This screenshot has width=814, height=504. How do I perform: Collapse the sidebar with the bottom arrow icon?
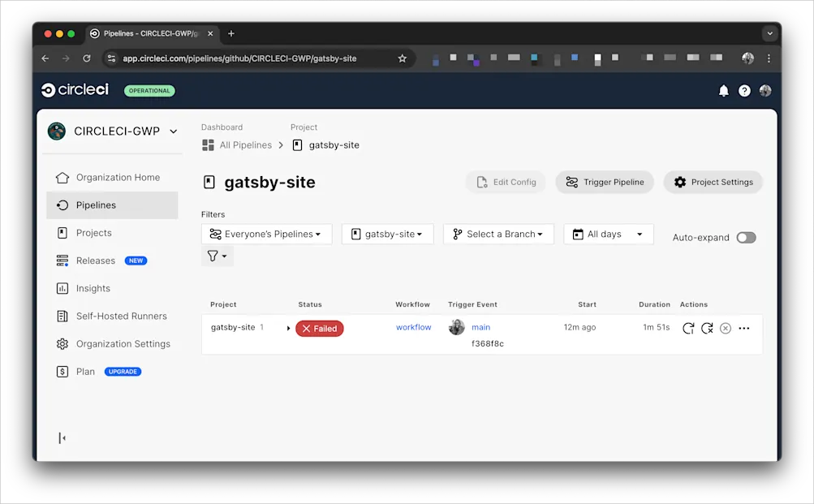point(62,438)
